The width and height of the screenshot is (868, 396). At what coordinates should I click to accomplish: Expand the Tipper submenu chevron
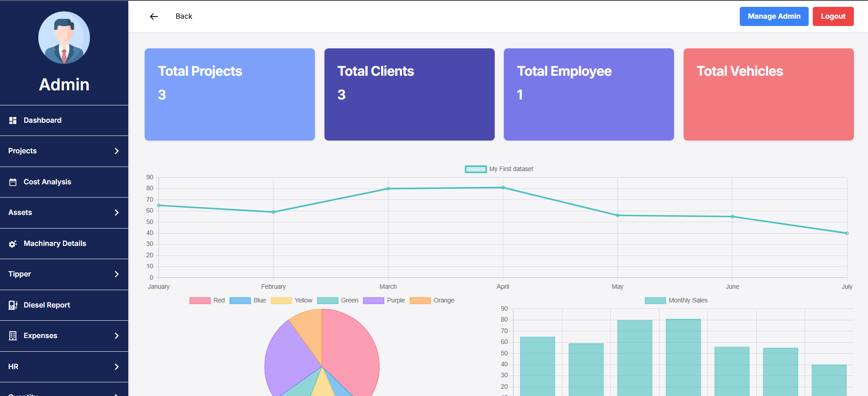[116, 274]
